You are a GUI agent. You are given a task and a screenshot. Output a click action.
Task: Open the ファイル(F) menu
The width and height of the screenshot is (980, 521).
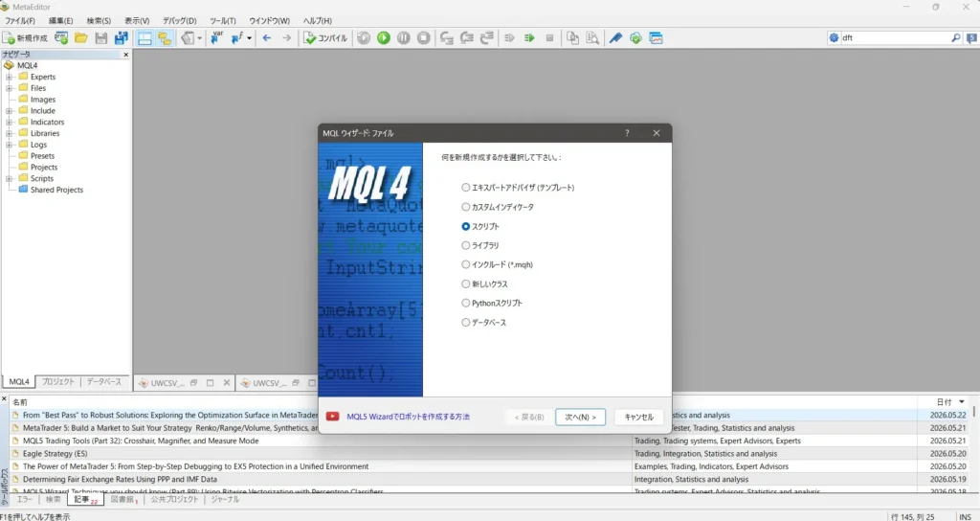coord(20,21)
